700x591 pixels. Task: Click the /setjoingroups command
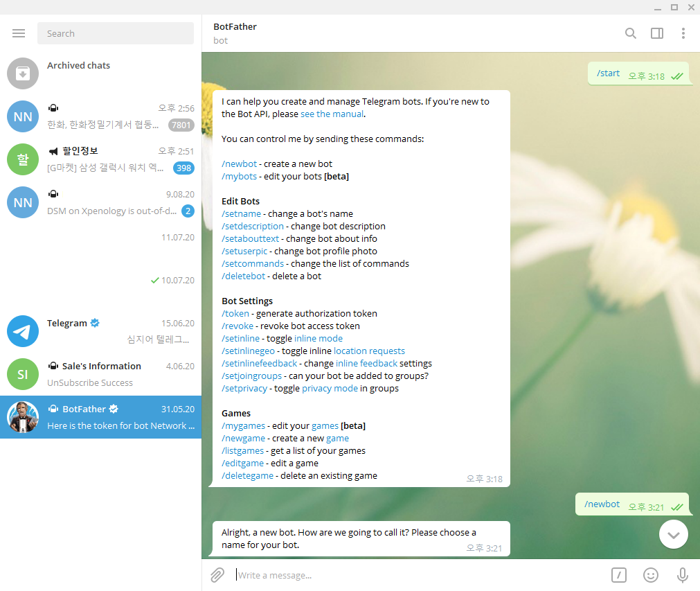pyautogui.click(x=252, y=376)
